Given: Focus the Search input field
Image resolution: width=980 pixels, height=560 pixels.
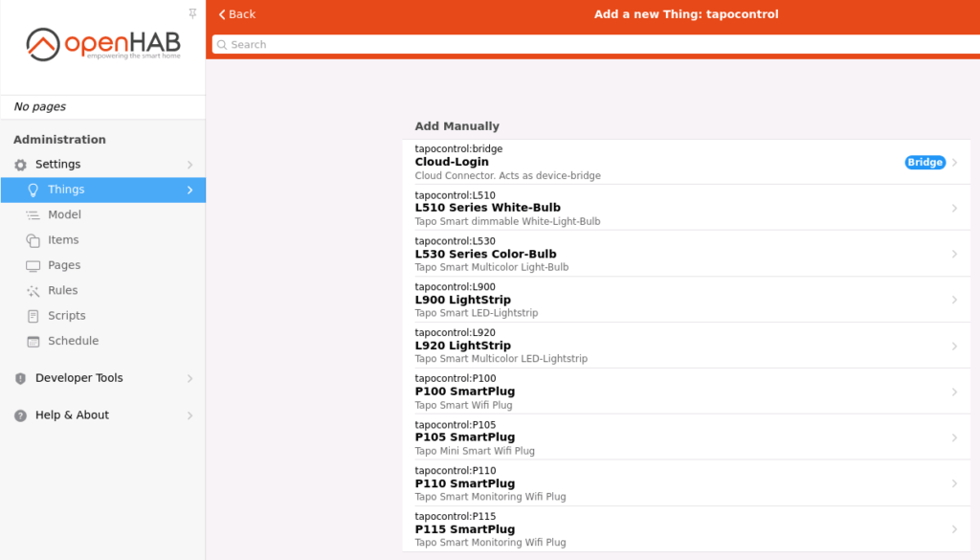Looking at the screenshot, I should pyautogui.click(x=596, y=44).
